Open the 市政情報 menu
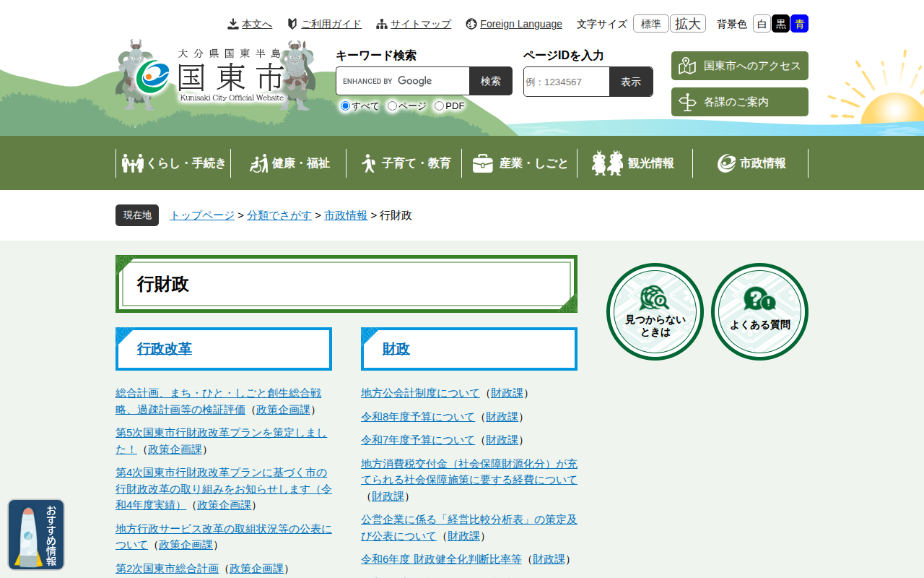The image size is (924, 578). (751, 163)
